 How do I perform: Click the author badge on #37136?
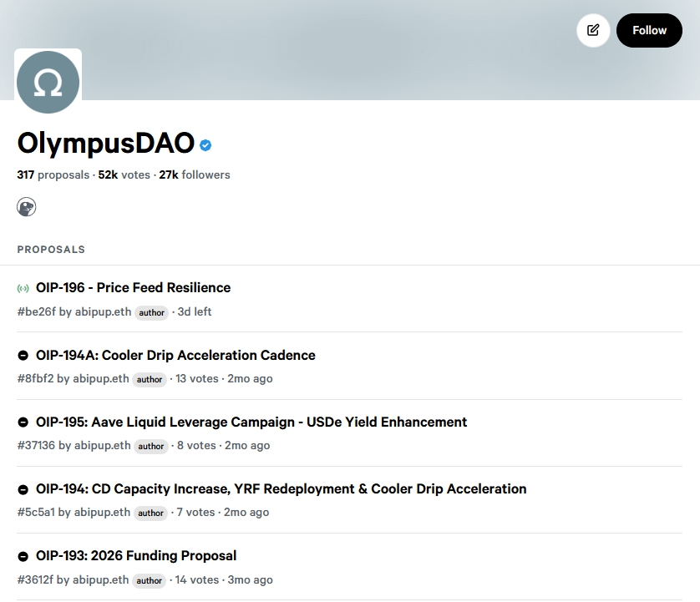click(151, 447)
